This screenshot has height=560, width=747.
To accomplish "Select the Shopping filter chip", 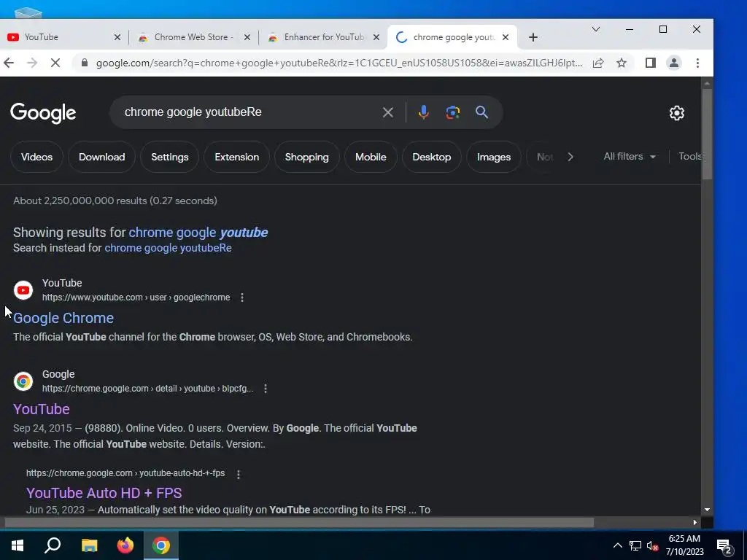I will [307, 157].
